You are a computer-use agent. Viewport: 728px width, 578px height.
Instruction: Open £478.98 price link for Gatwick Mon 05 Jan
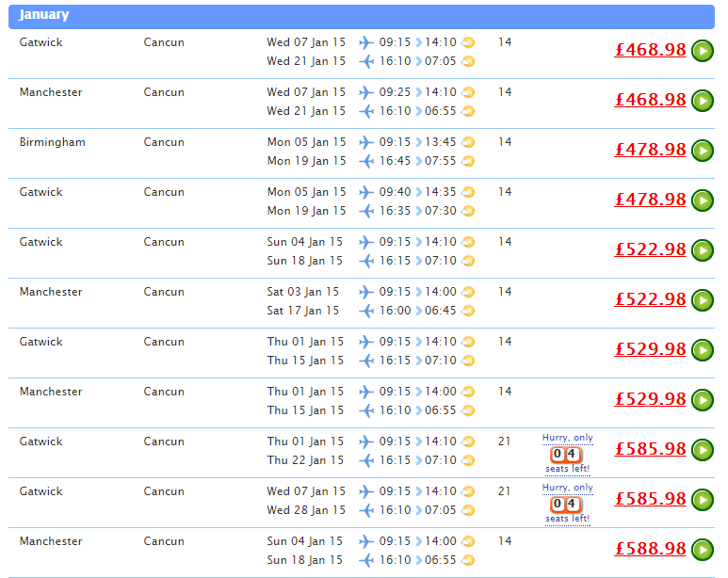pyautogui.click(x=650, y=200)
